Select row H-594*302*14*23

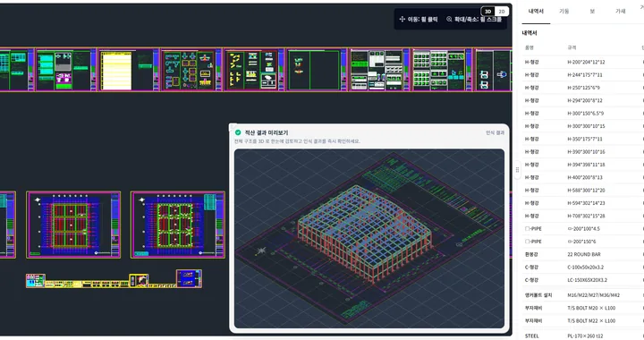point(583,203)
